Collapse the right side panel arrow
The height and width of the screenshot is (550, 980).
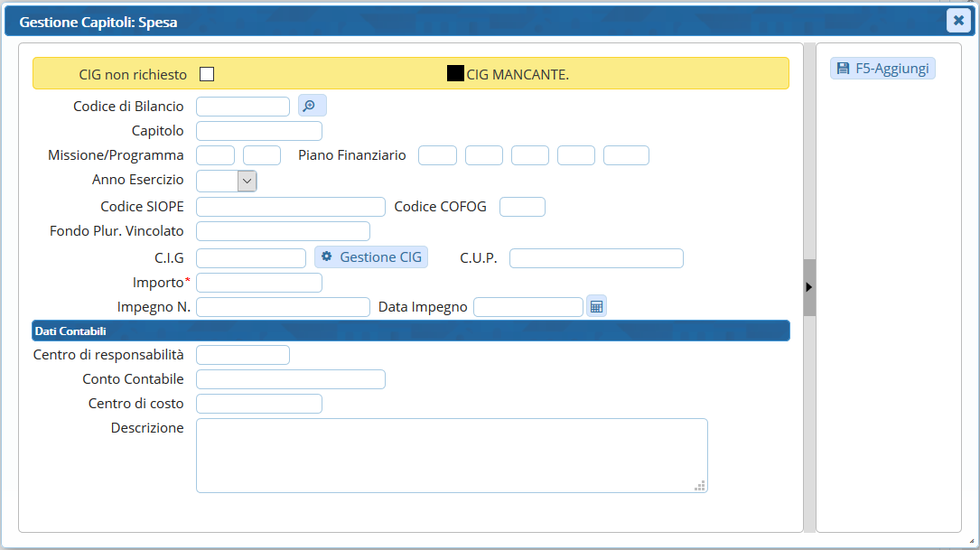809,286
